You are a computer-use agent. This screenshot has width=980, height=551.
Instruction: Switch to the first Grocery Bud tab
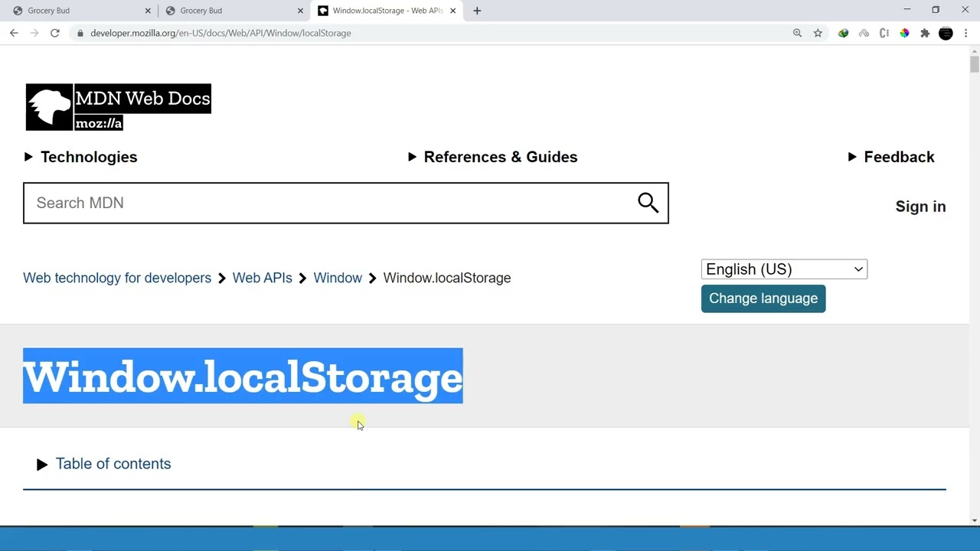pos(77,11)
